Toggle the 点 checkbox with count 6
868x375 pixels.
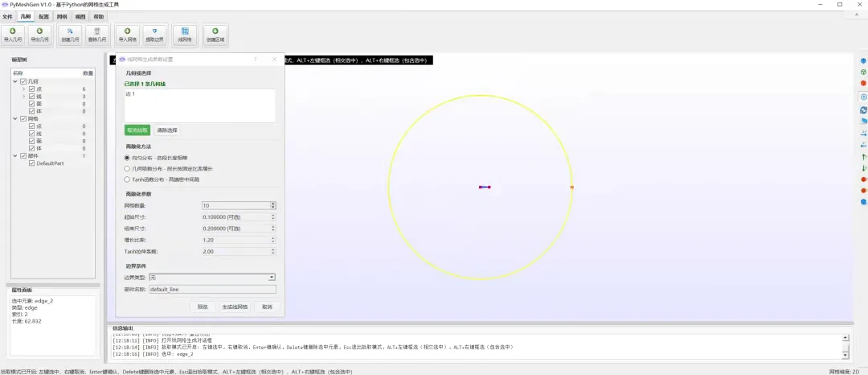pos(31,89)
